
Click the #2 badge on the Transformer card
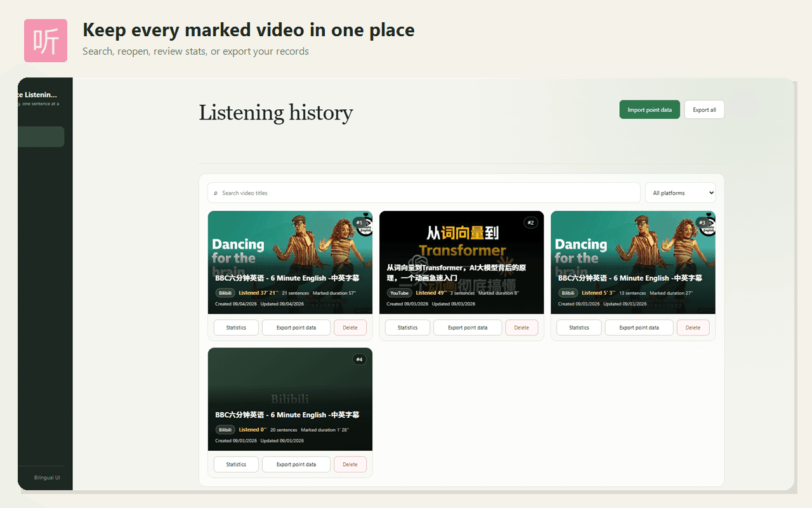530,223
